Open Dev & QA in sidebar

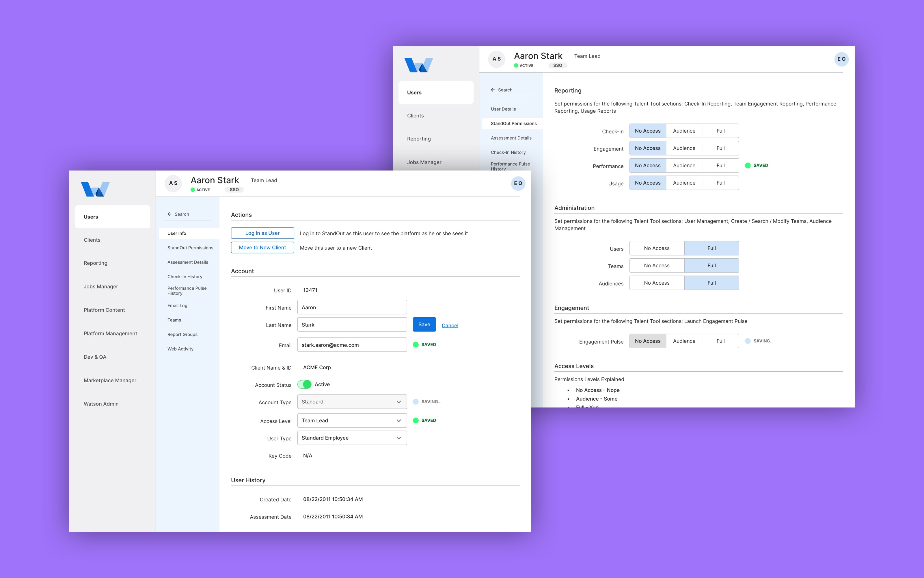pos(95,357)
